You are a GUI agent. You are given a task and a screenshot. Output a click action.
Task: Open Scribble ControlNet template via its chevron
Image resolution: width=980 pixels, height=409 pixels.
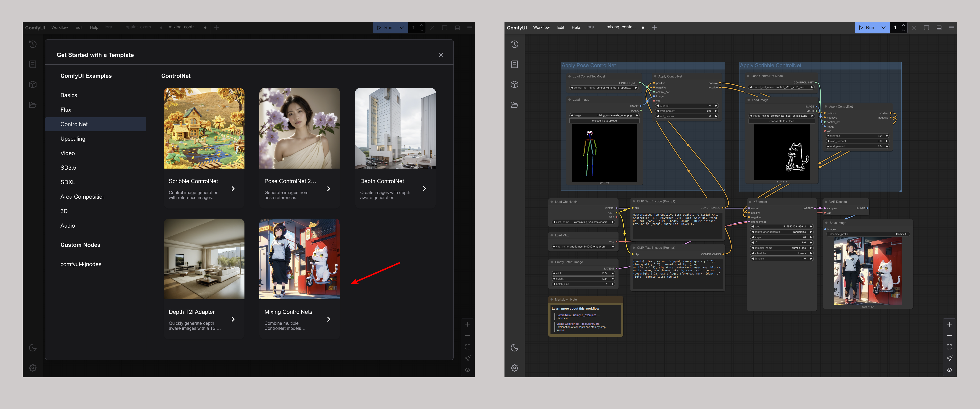[x=233, y=189]
